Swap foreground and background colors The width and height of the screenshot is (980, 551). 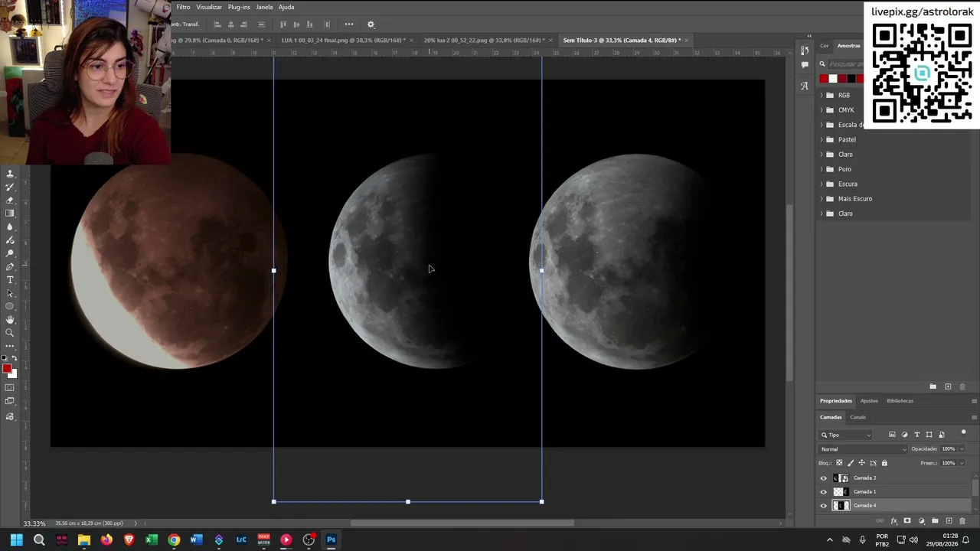(14, 358)
